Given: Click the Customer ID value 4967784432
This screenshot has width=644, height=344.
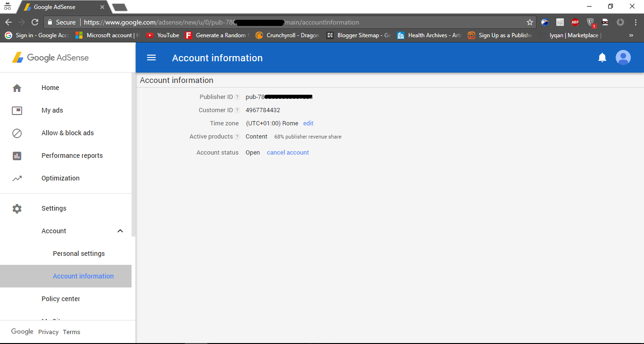Looking at the screenshot, I should point(263,110).
